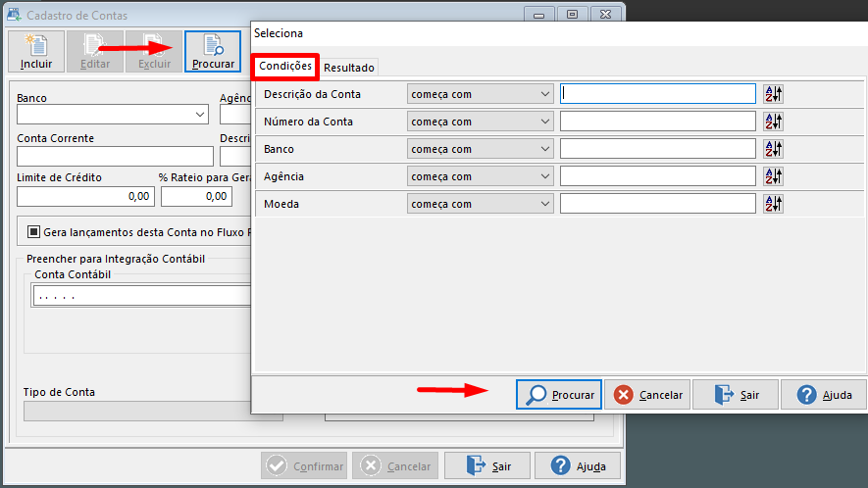Click the % Rateio field
Screen dimensions: 868x488
[x=196, y=196]
